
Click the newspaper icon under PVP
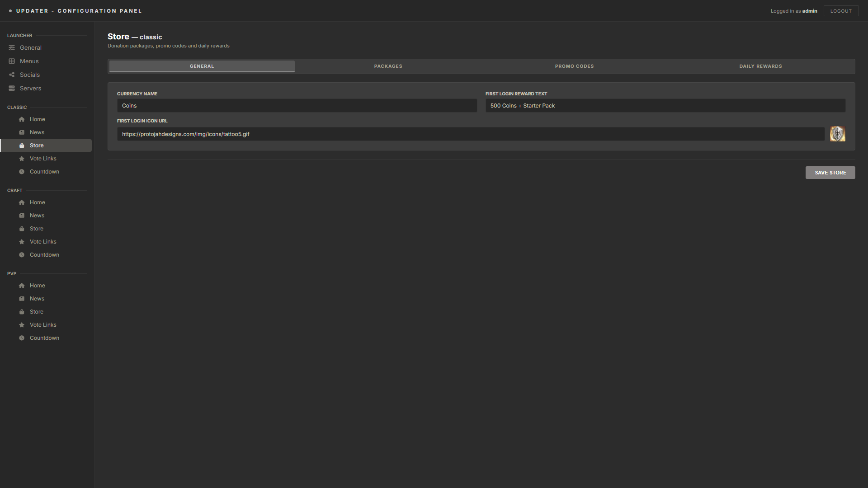(22, 299)
